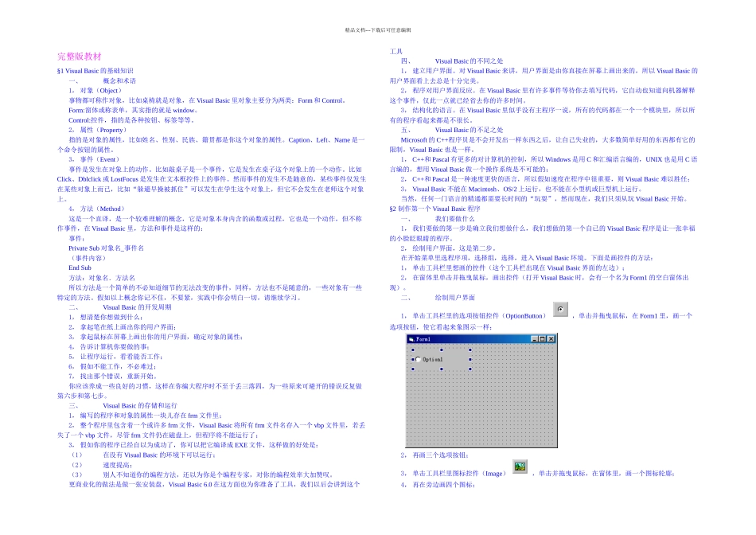Image resolution: width=756 pixels, height=535 pixels.
Task: Click the line beginning 'Form:窗体或称表单'
Action: (x=133, y=110)
